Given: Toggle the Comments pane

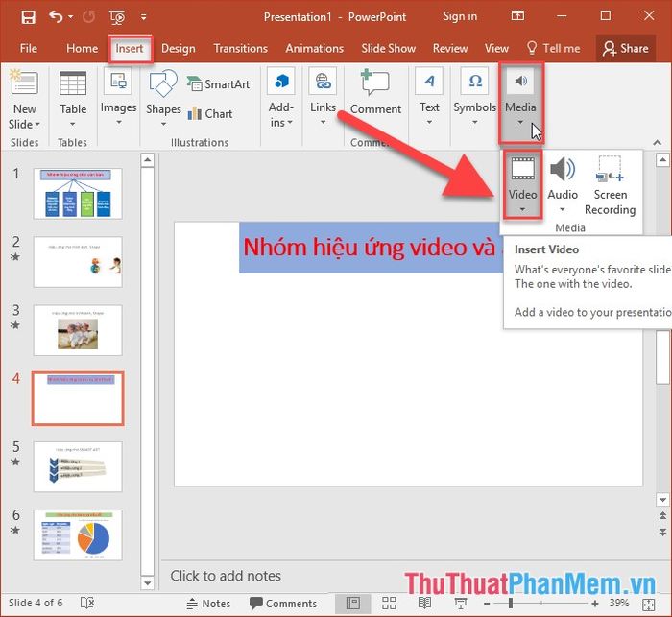Looking at the screenshot, I should 283,604.
